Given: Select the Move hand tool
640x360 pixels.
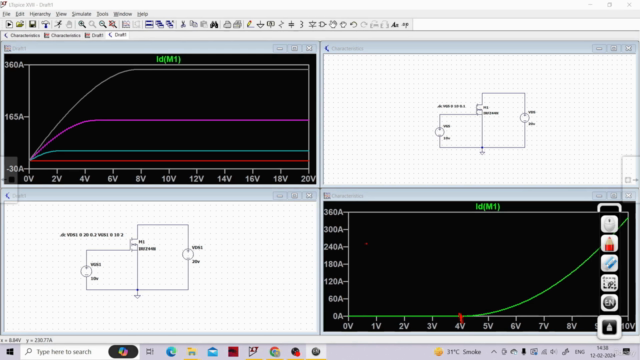Looking at the screenshot, I should (333, 24).
